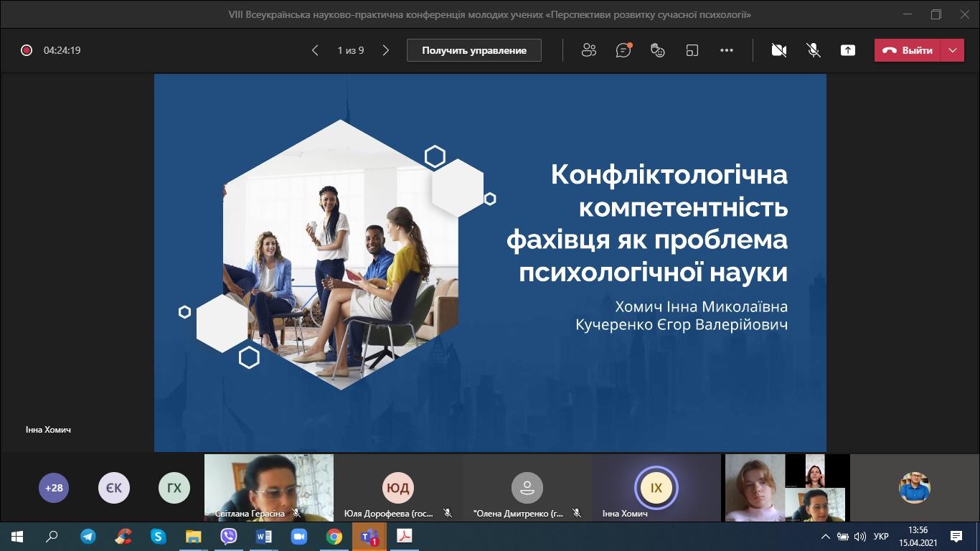Go to the previous slide

(x=315, y=50)
